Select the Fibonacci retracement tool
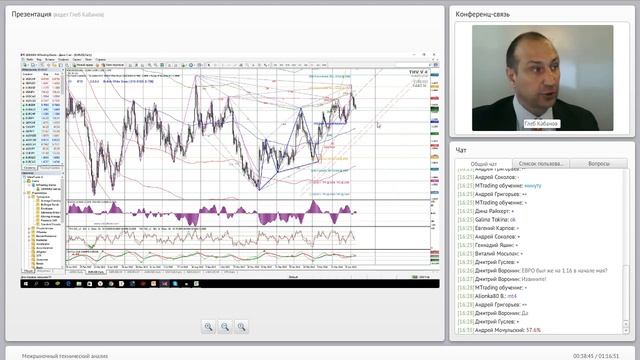This screenshot has height=360, width=640. coord(247,65)
